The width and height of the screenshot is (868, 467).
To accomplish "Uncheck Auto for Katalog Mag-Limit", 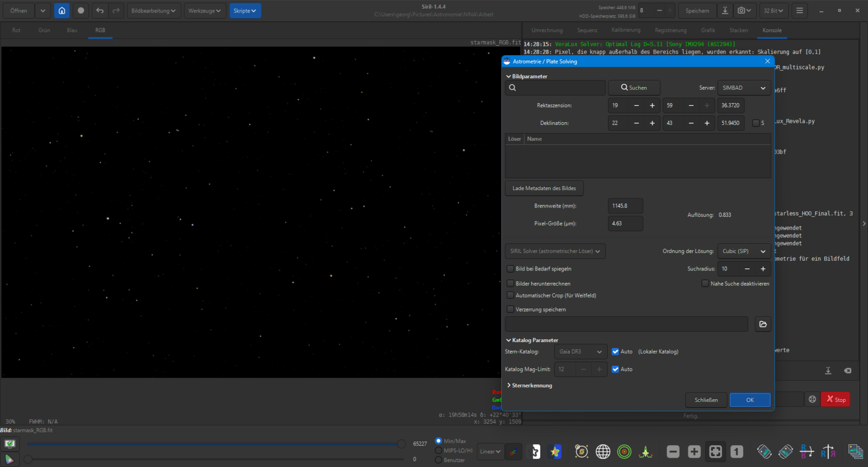I will tap(615, 369).
